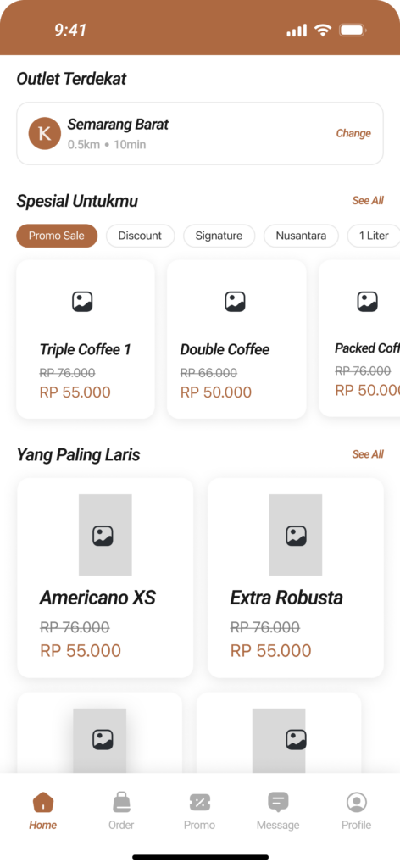Select the Discount filter chip
400x868 pixels.
[x=140, y=236]
